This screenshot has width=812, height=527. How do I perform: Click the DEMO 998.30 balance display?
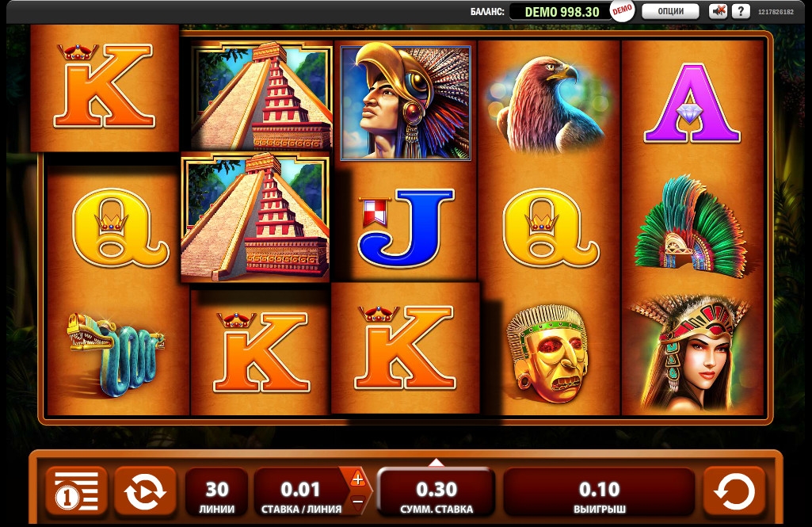562,11
